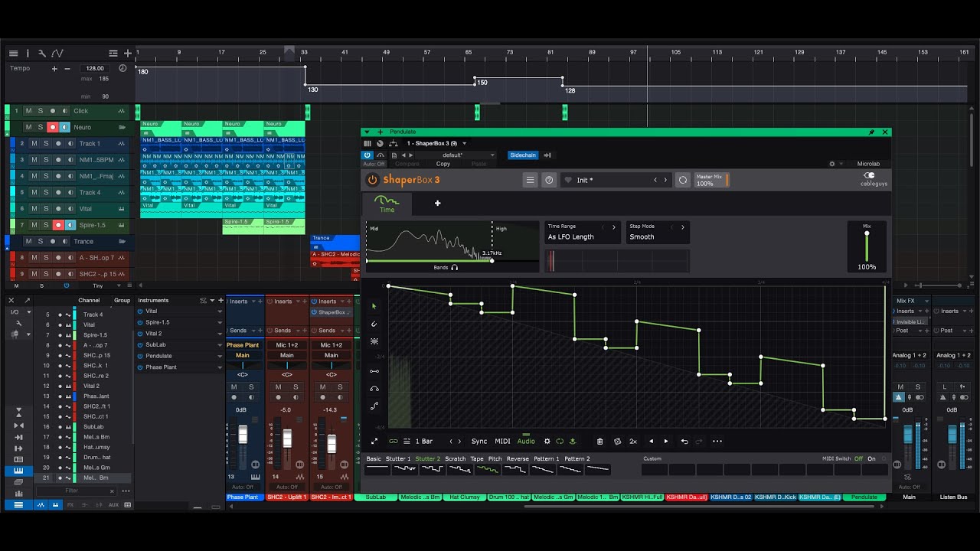The image size is (980, 551).
Task: Open the Time Range selector
Action: tap(582, 233)
